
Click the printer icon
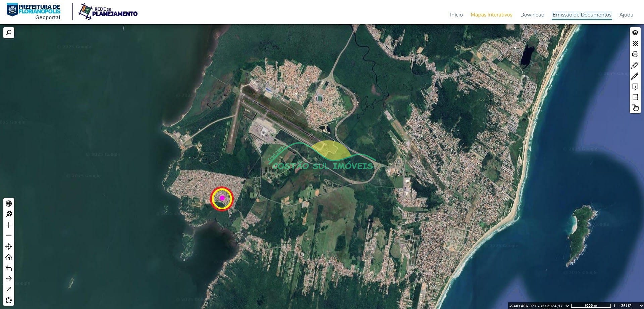635,54
